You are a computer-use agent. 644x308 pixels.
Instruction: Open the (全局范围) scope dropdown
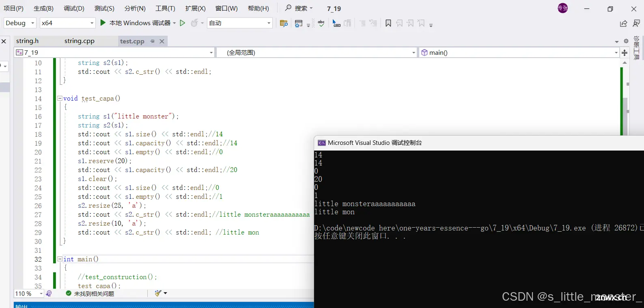[x=317, y=52]
